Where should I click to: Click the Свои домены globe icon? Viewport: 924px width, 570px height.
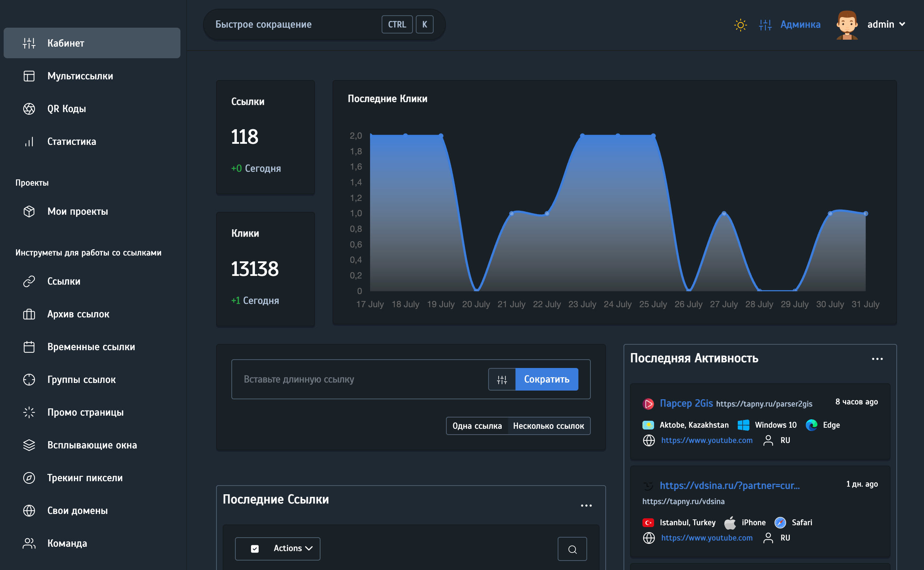coord(29,511)
